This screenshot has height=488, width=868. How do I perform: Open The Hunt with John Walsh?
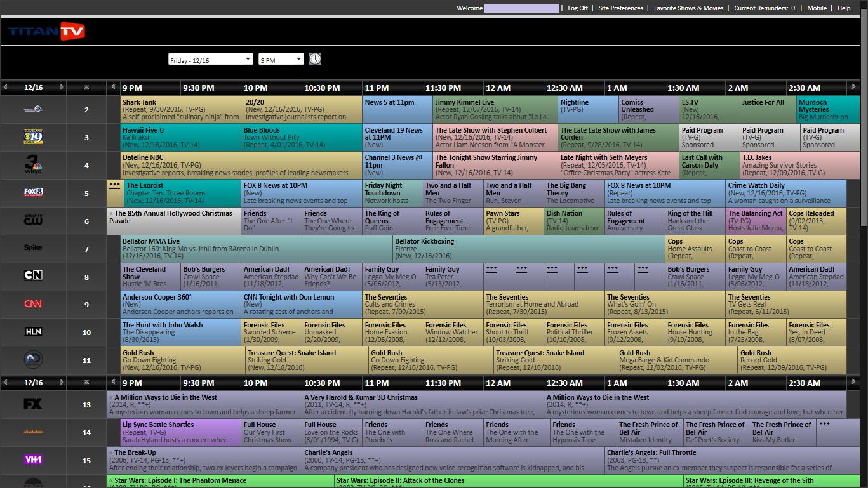click(181, 333)
